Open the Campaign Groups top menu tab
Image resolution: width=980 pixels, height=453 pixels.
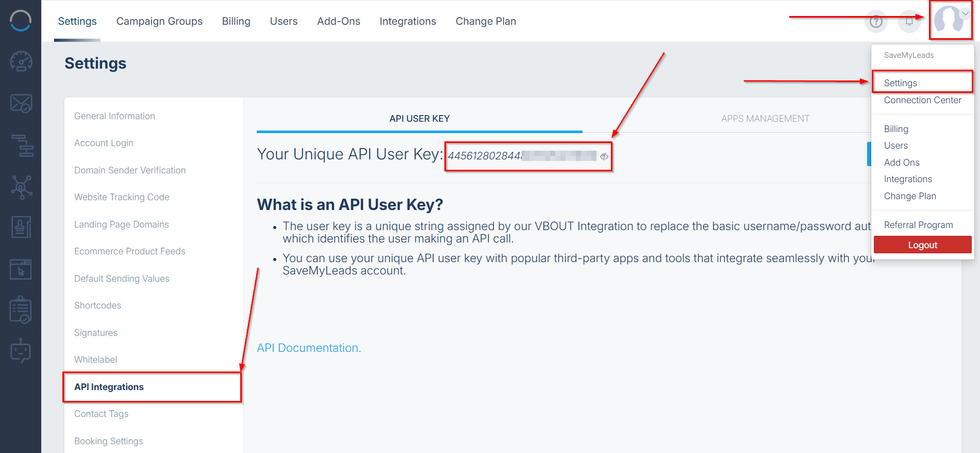click(x=159, y=21)
